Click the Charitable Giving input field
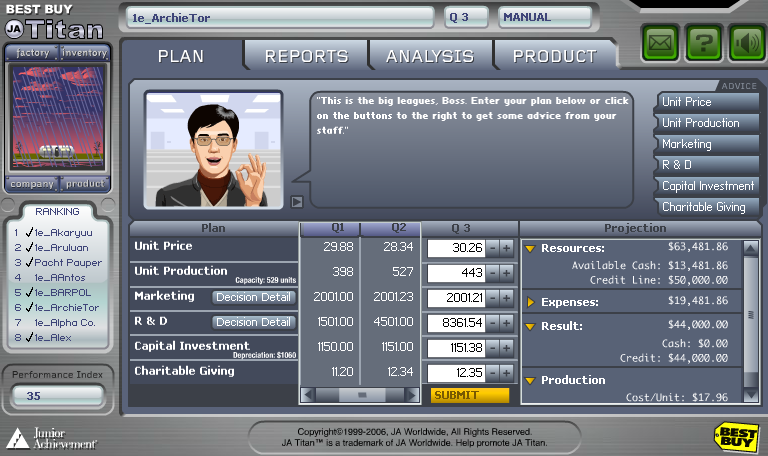Viewport: 768px width, 456px height. [x=456, y=373]
